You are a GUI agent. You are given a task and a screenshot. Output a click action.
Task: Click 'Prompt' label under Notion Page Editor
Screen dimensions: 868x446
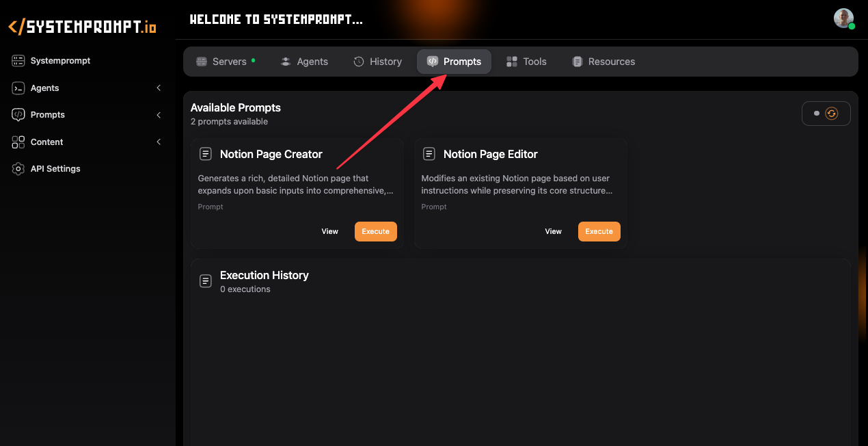[x=434, y=207]
